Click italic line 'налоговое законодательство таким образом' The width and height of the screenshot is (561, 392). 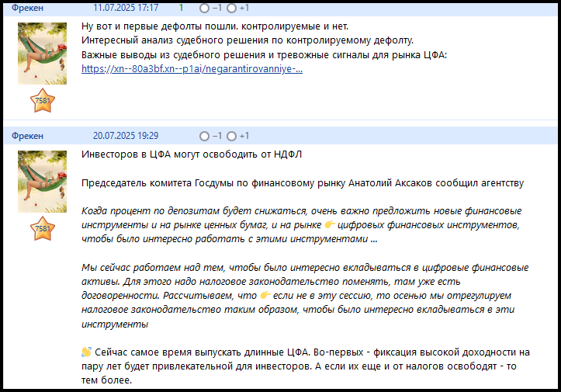coord(298,310)
